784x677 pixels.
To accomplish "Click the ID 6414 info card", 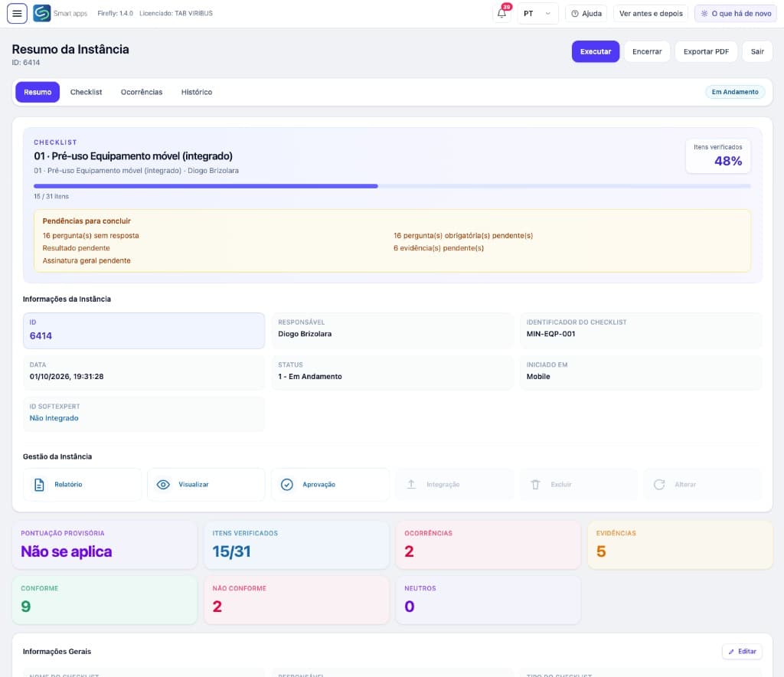I will click(x=144, y=331).
